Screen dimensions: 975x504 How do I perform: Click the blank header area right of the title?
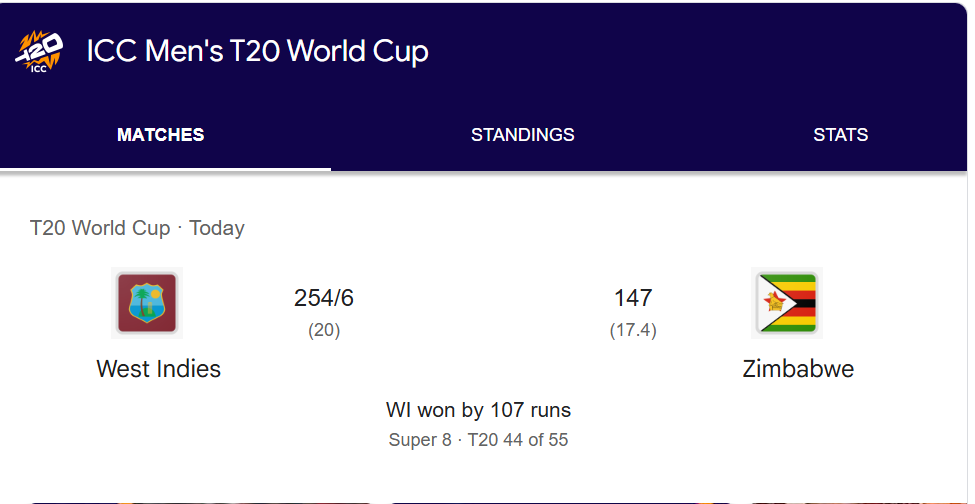[700, 52]
